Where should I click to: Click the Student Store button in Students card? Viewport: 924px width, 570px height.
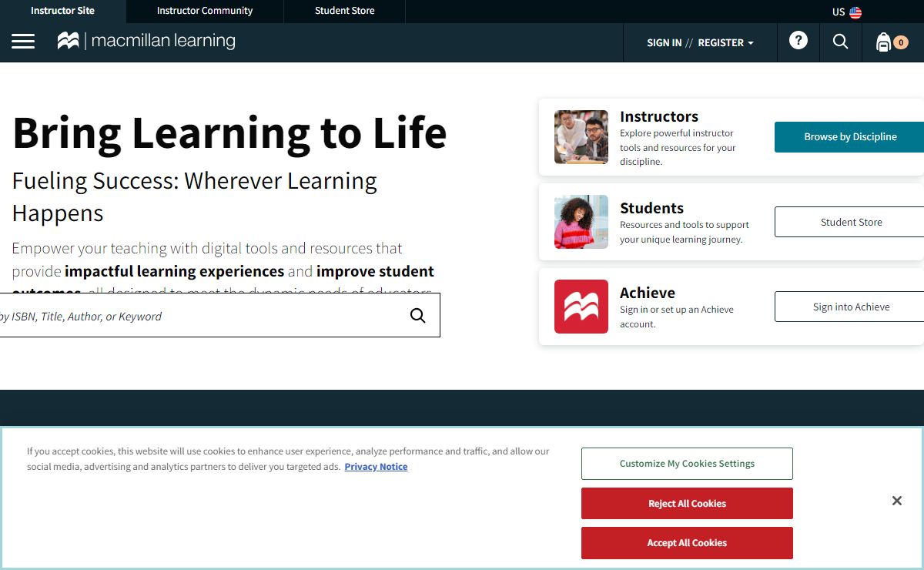pyautogui.click(x=849, y=222)
